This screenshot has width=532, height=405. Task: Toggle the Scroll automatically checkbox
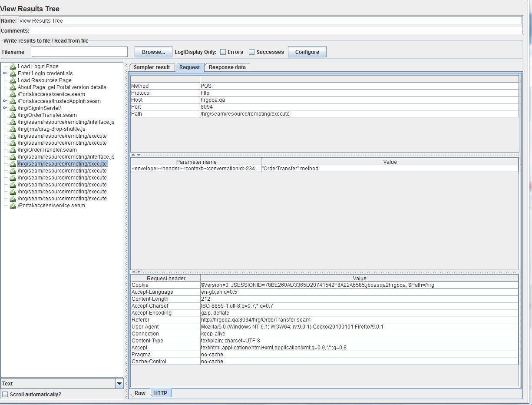point(5,395)
